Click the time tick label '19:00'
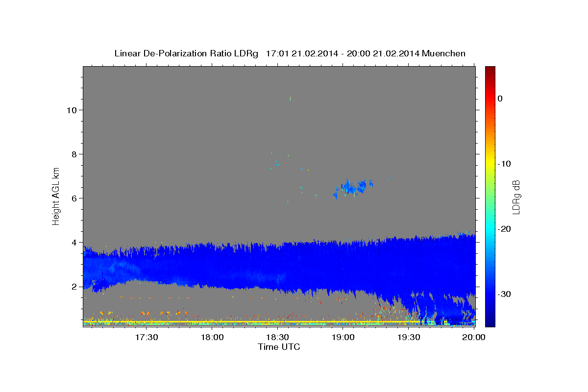This screenshot has height=392, width=588. coord(343,337)
